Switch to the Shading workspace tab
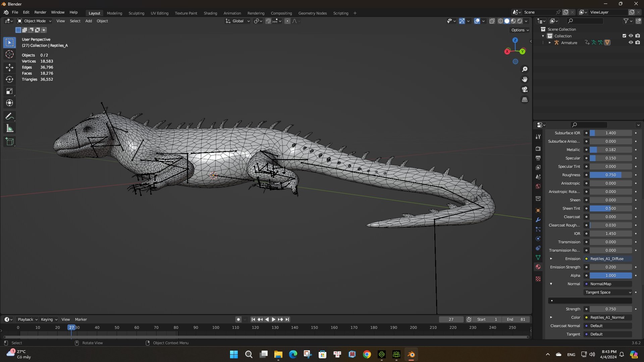Screen dimensions: 644x362 click(210, 13)
